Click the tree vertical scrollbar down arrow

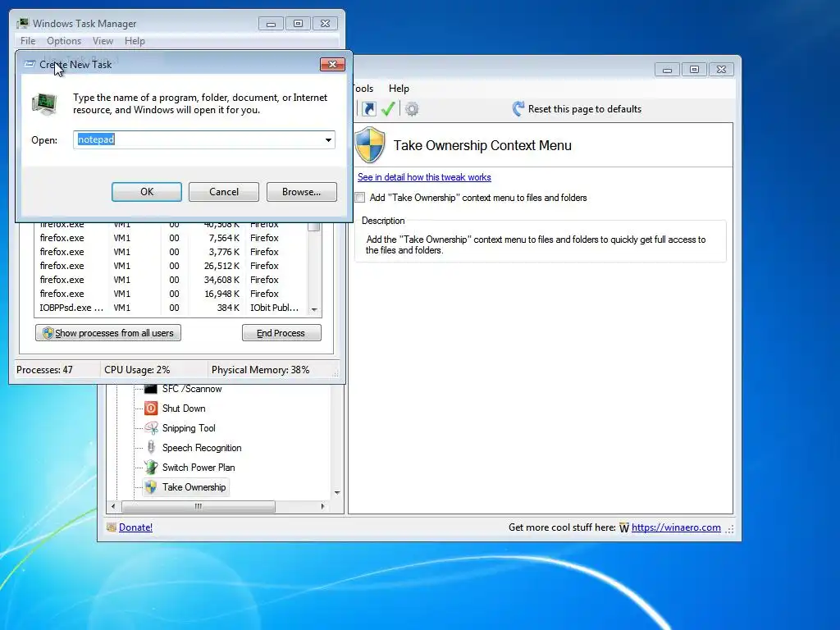(x=337, y=492)
